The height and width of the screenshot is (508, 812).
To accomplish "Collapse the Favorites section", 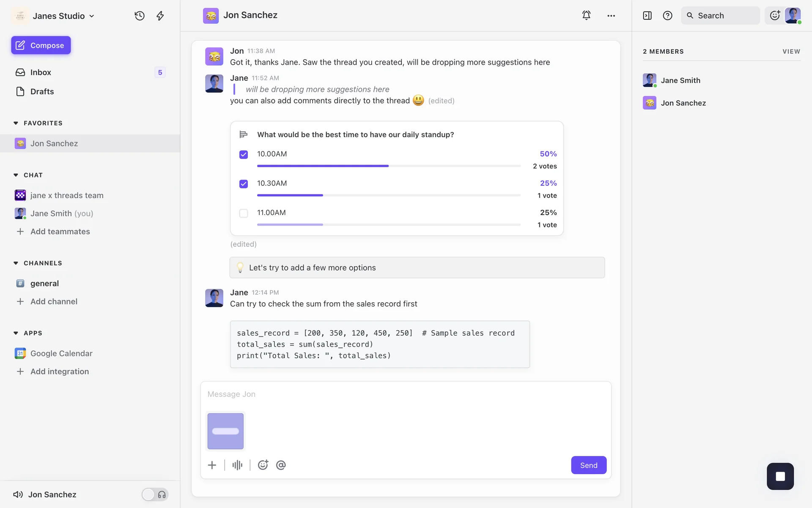I will 16,123.
